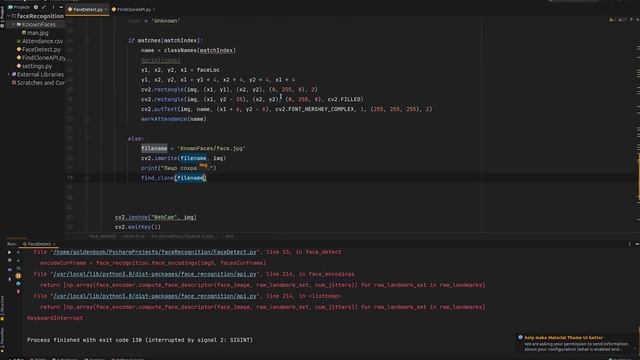Screen dimensions: 640x360
Task: Open FaceDetect.py path link in traceback
Action: 155,252
